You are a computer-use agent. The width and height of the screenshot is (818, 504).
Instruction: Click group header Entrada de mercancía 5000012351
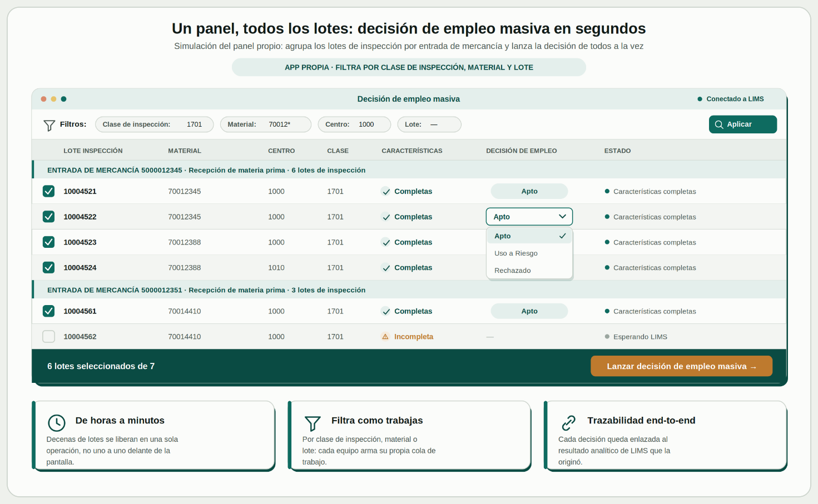click(x=409, y=290)
